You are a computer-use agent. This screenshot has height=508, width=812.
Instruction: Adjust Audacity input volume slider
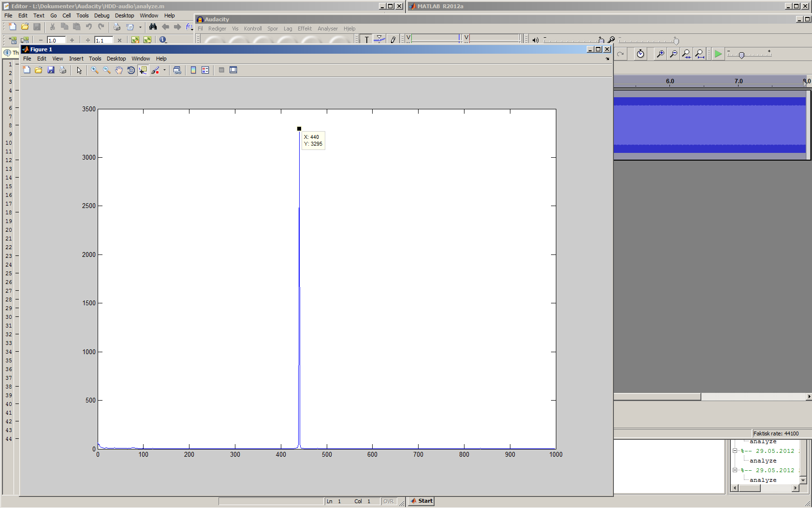pyautogui.click(x=676, y=41)
